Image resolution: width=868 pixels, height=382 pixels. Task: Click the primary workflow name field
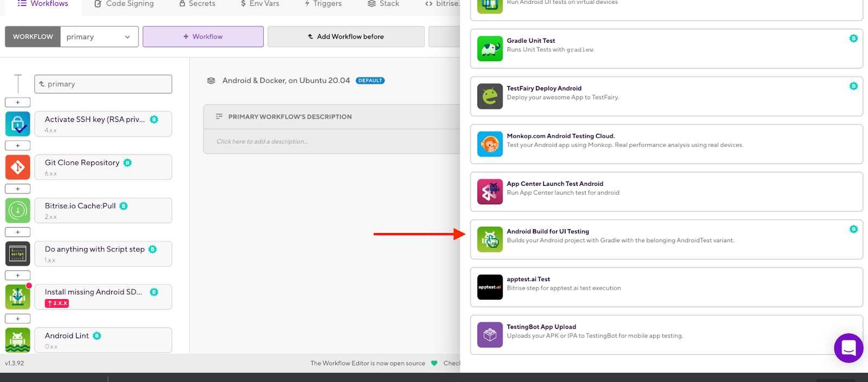click(x=103, y=84)
